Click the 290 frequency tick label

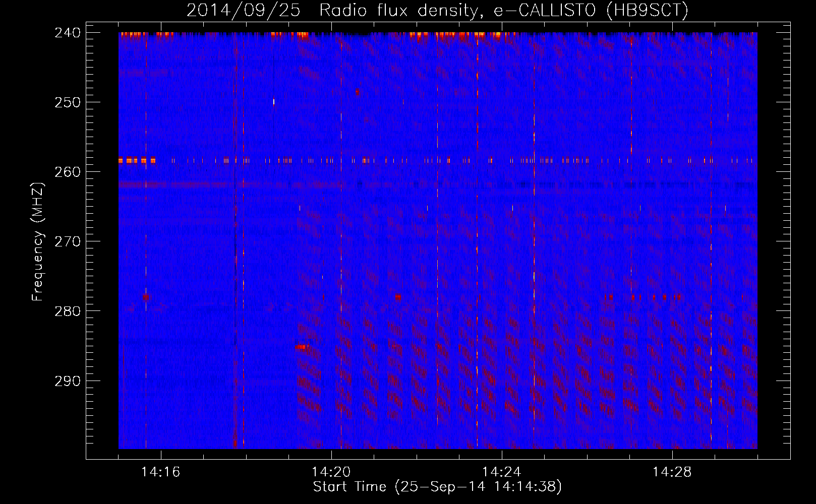click(68, 381)
